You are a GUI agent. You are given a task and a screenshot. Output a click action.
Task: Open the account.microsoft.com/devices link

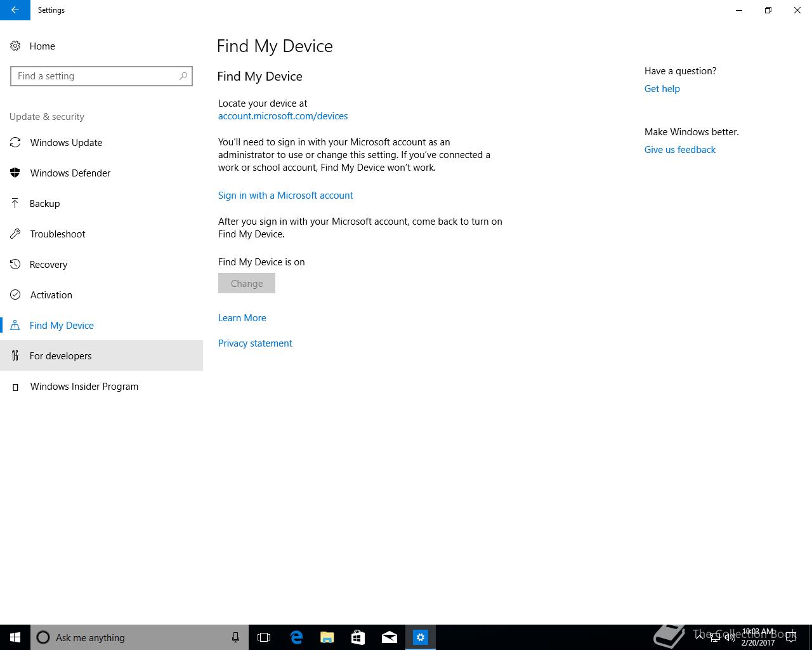tap(283, 116)
